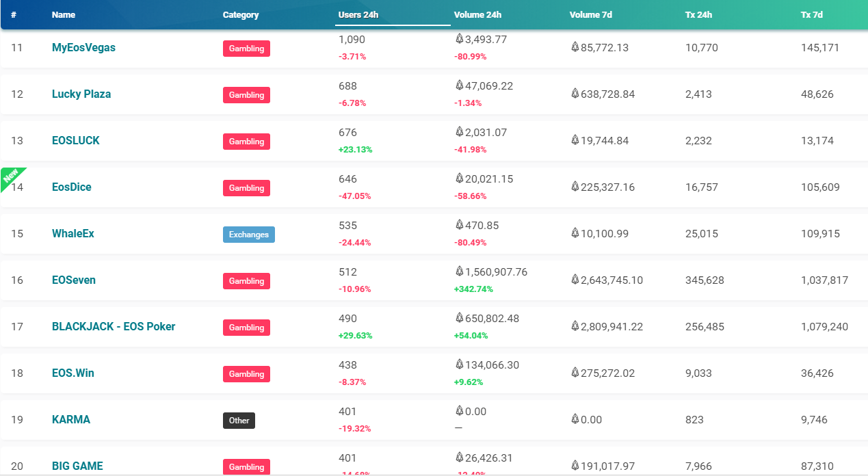Click +54.04% volume change on BLACKJACK
Screen dimensions: 868x476
pyautogui.click(x=471, y=336)
